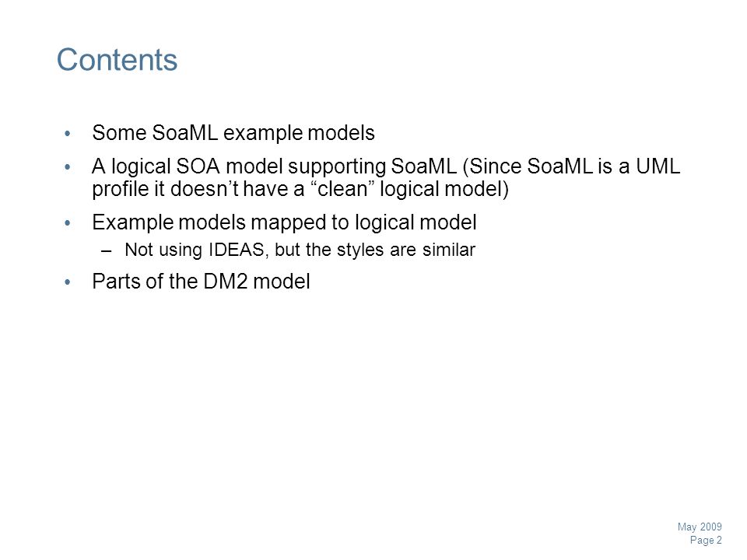Click the bullet dot before 'A logical SOA'
The height and width of the screenshot is (560, 747).
68,167
